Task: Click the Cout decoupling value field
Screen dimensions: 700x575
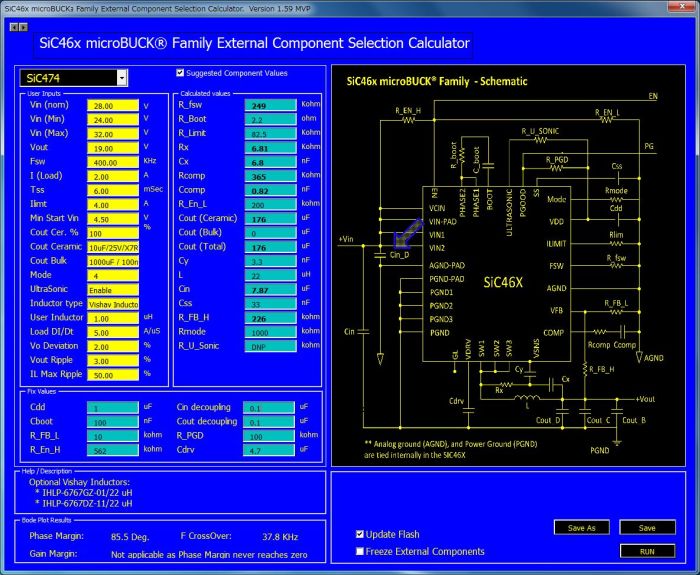Action: 269,422
